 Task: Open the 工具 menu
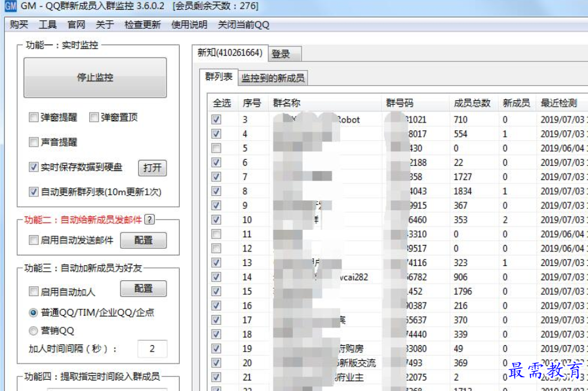[48, 25]
